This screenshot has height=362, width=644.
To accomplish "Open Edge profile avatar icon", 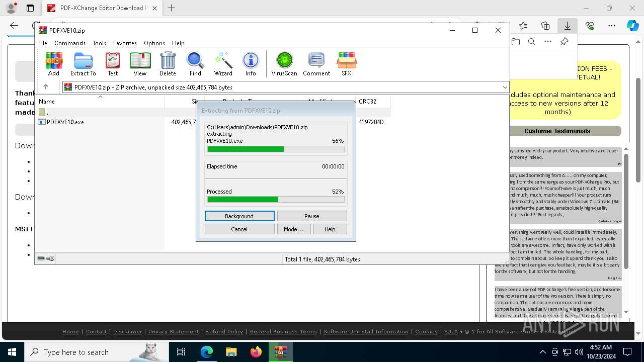I will pos(11,8).
